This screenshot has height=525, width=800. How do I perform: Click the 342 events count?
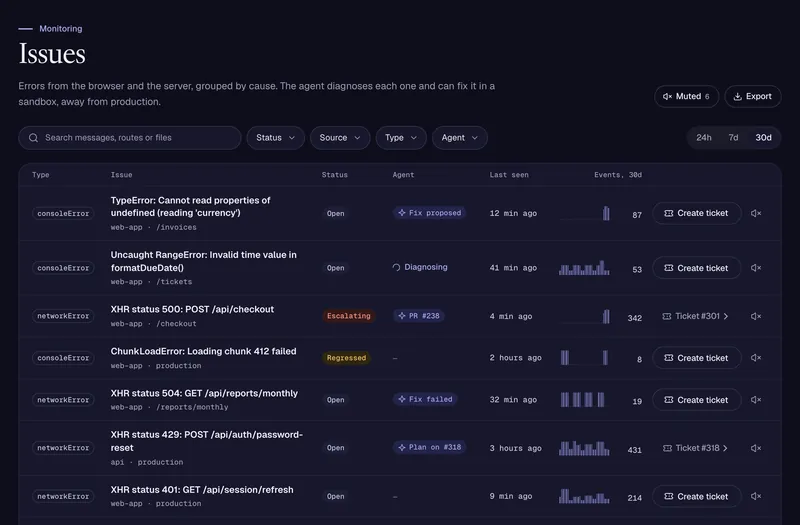[635, 318]
